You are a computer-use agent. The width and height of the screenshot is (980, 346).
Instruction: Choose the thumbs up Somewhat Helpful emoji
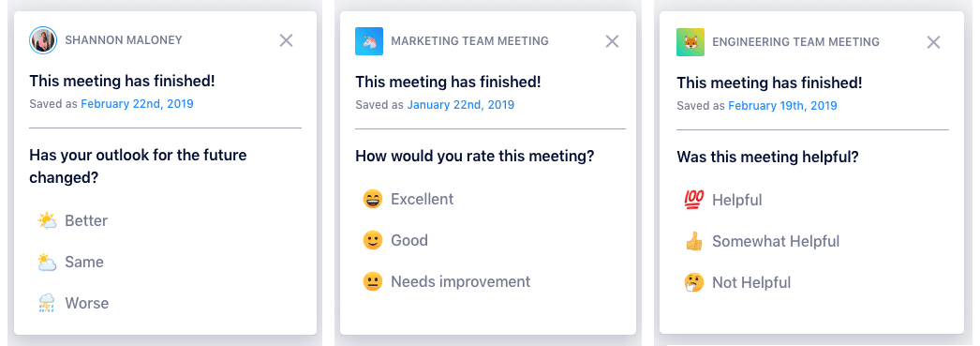point(693,242)
